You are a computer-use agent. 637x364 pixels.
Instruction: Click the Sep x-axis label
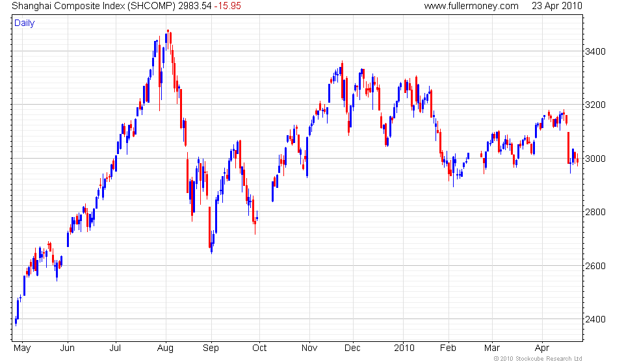211,348
